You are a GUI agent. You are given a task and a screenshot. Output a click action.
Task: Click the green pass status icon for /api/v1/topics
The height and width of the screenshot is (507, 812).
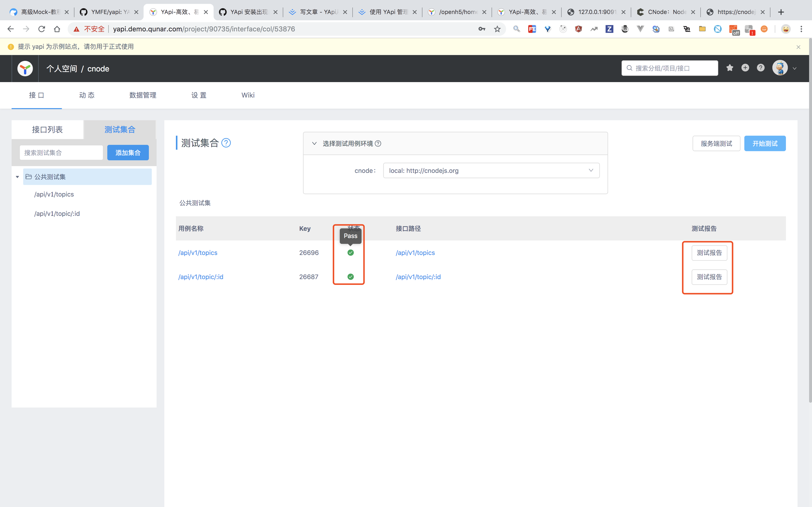(350, 252)
